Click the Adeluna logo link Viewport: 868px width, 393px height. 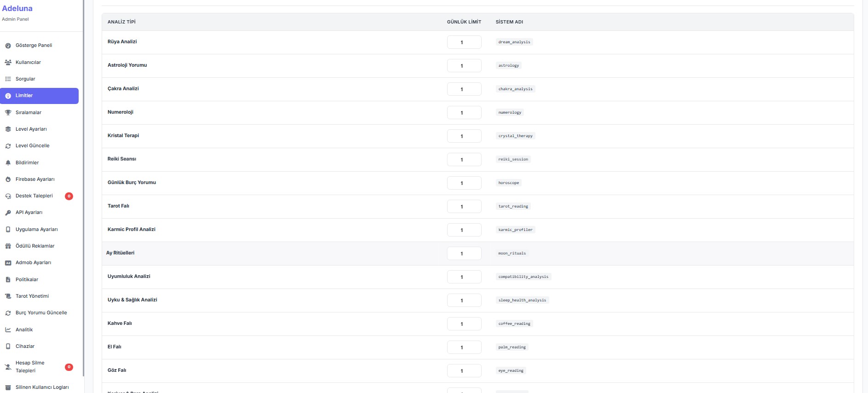pyautogui.click(x=17, y=8)
